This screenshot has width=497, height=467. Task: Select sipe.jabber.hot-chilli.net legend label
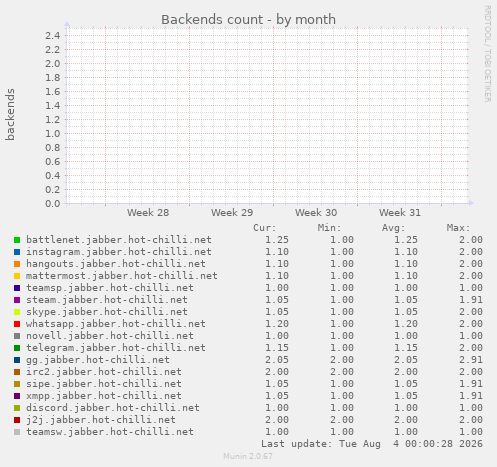[104, 384]
